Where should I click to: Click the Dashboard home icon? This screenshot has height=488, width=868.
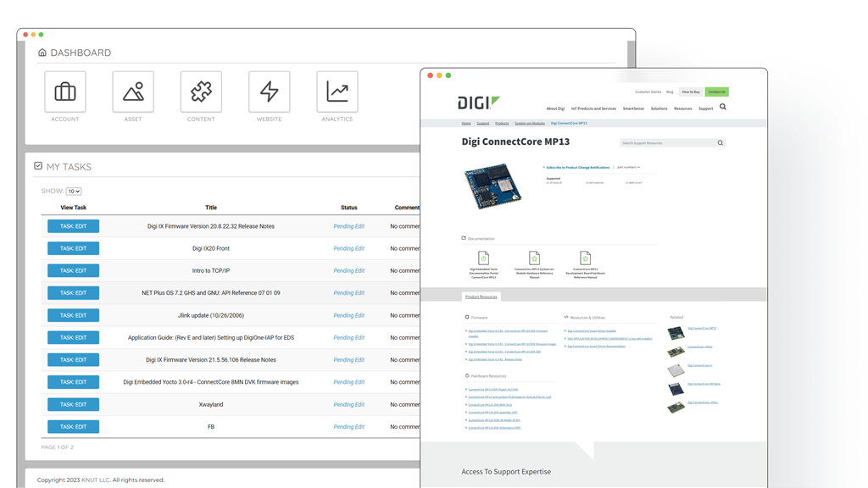click(42, 53)
